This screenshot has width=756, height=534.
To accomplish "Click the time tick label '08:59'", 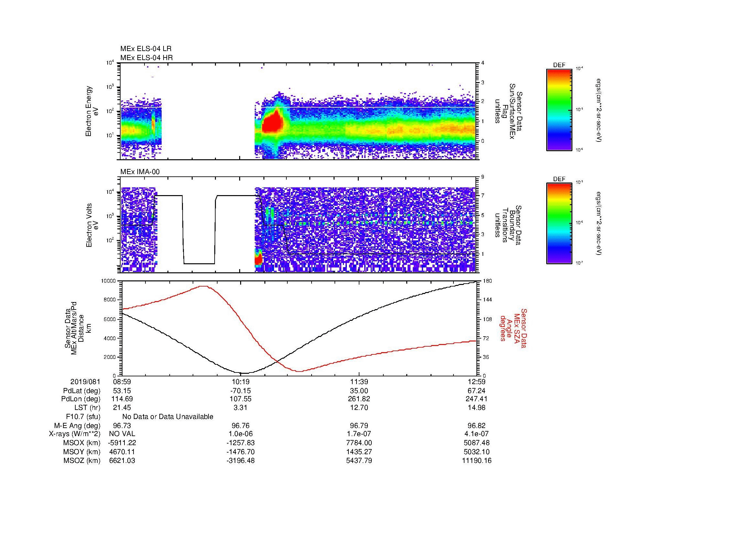I will click(122, 382).
